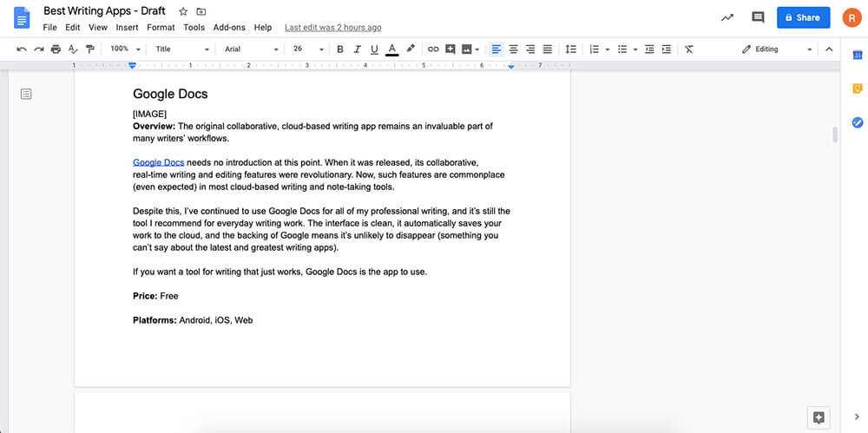Screen dimensions: 868x433
Task: Click the document title 'Best Writing Apps - Draft'
Action: coord(104,11)
